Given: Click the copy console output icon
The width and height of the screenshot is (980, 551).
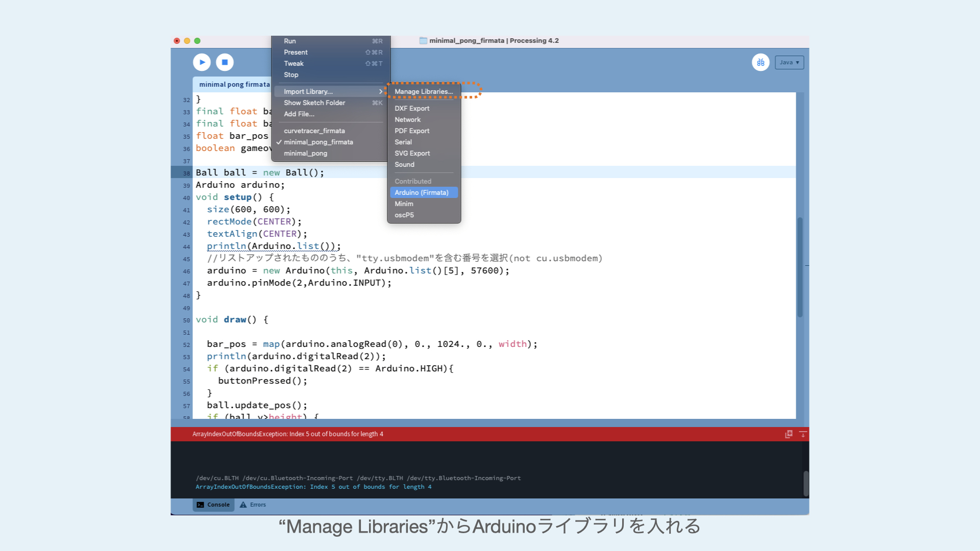Looking at the screenshot, I should click(789, 434).
